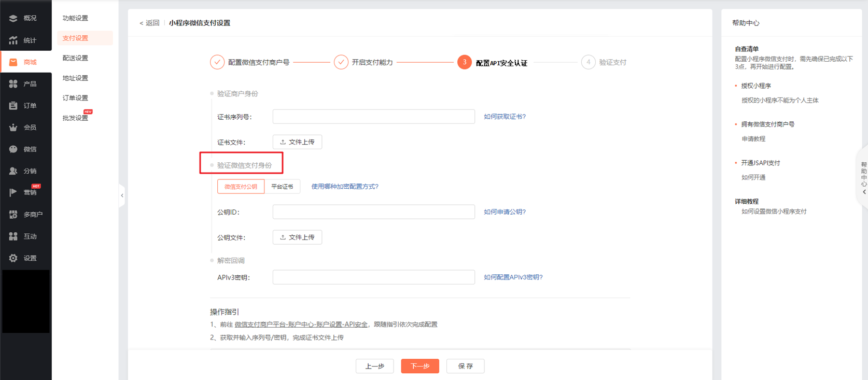Click the 多商户 multi-merchant icon
This screenshot has width=868, height=380.
(x=13, y=214)
